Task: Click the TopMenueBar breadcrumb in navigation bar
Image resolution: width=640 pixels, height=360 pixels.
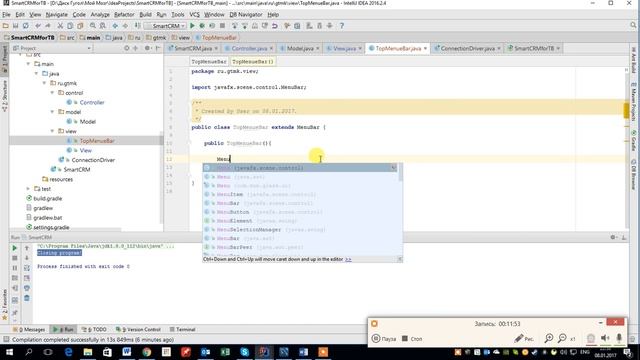Action: (x=216, y=38)
